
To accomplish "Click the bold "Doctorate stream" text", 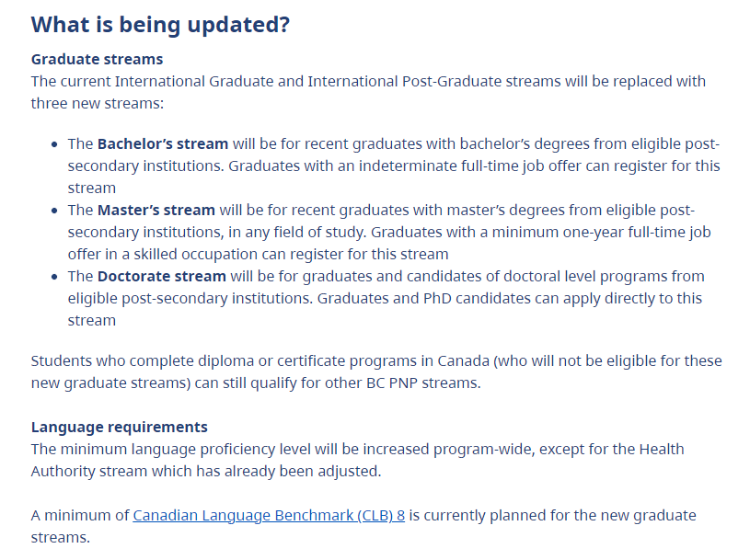I will [x=162, y=276].
